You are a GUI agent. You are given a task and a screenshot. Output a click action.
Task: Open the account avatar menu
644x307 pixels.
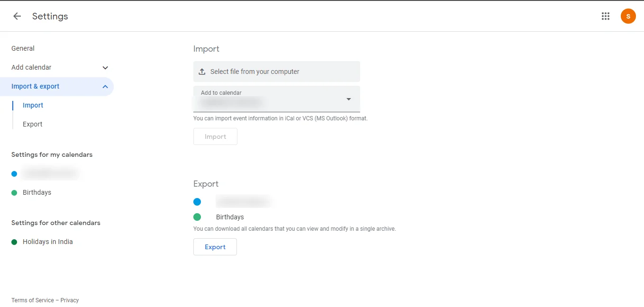point(628,16)
